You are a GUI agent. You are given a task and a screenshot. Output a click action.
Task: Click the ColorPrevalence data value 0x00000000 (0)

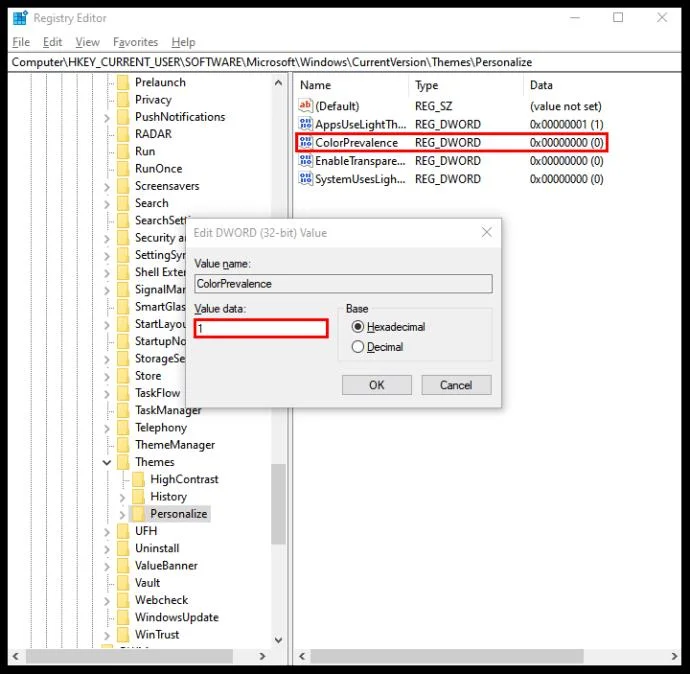566,143
